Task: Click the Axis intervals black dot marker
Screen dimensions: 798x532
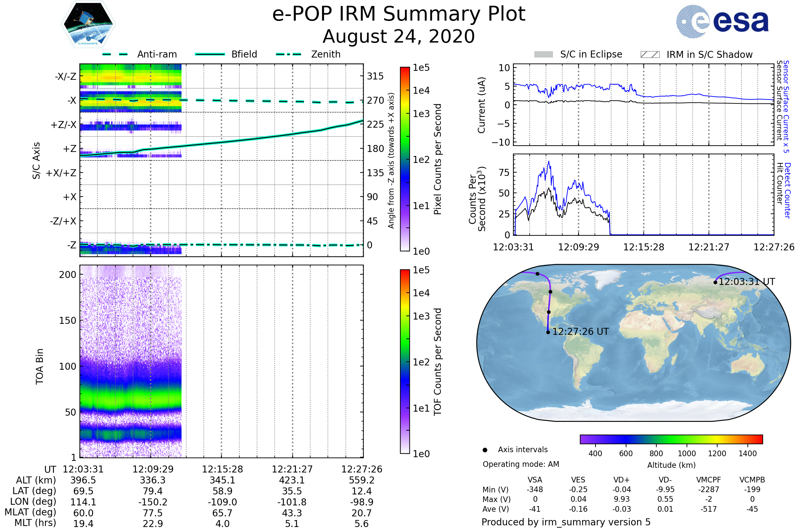Action: point(485,450)
